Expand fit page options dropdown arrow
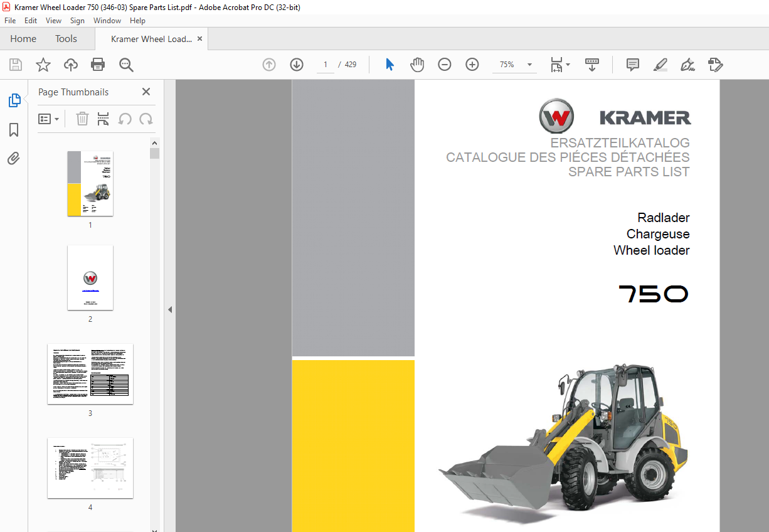 coord(568,65)
